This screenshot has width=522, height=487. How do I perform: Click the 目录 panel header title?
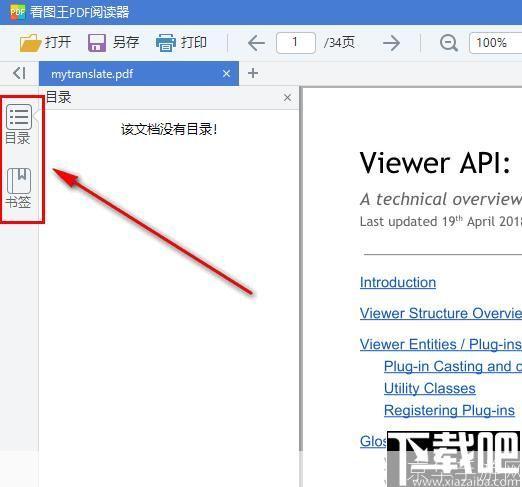[58, 97]
